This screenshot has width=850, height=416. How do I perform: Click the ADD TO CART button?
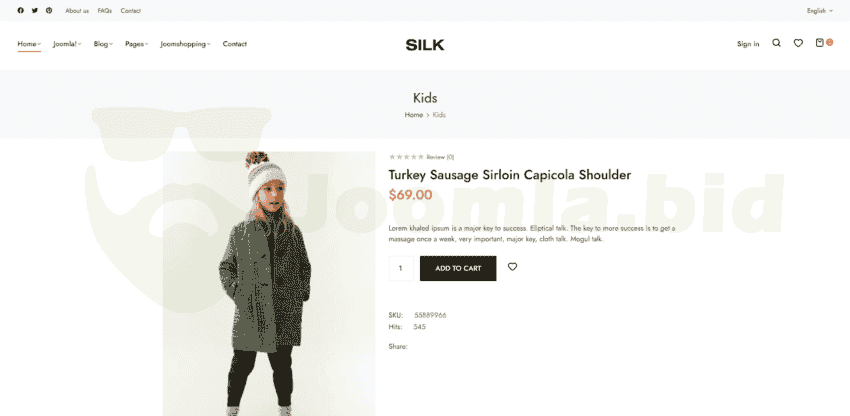pos(458,268)
